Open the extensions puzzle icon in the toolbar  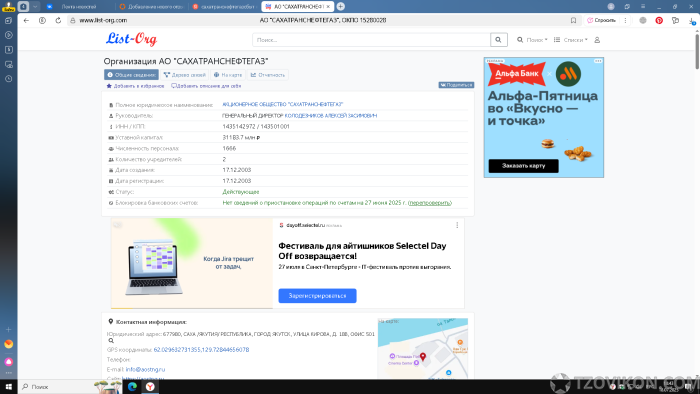pyautogui.click(x=675, y=21)
